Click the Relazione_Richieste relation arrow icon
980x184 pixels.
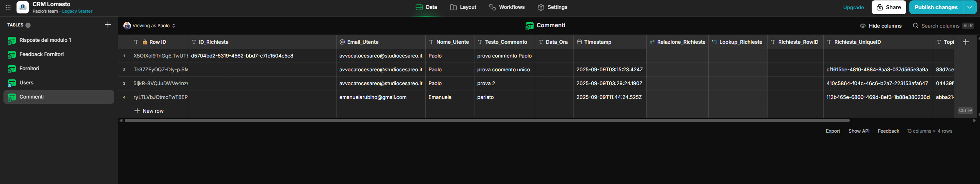pyautogui.click(x=652, y=42)
